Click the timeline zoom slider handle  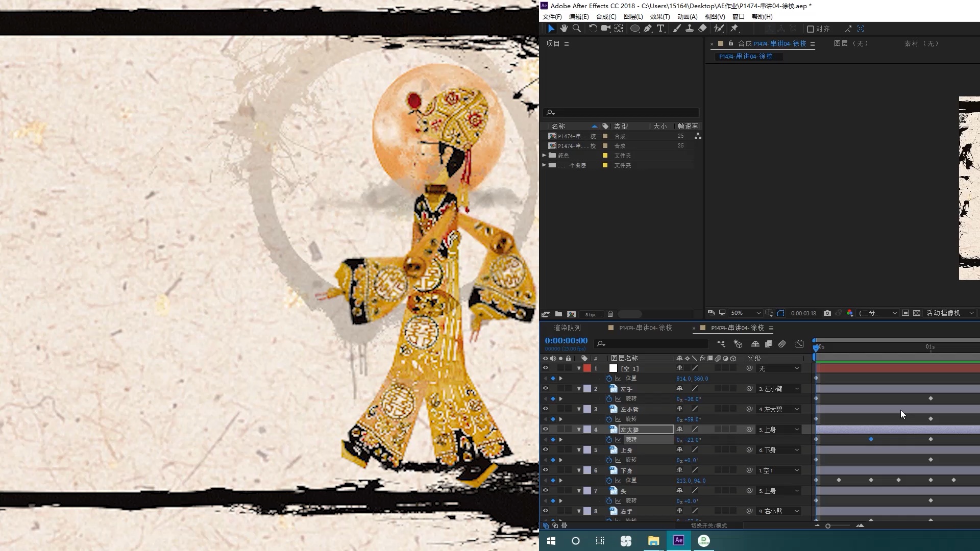pos(828,525)
